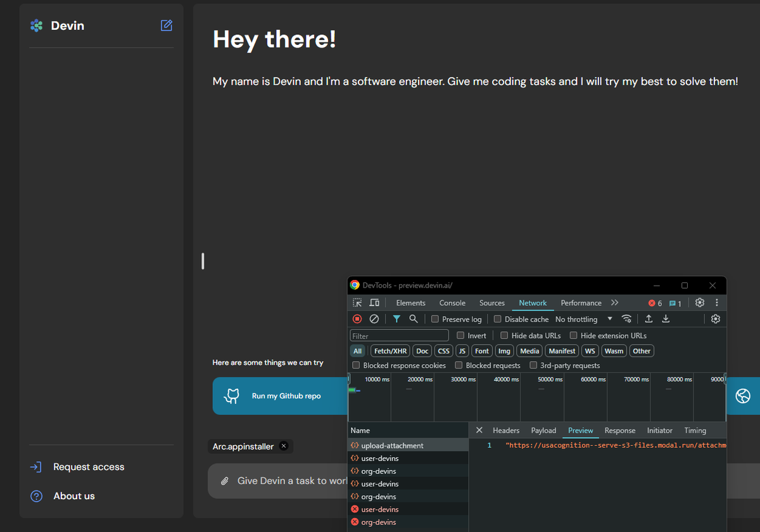
Task: Filter requests by Img type
Action: [504, 351]
